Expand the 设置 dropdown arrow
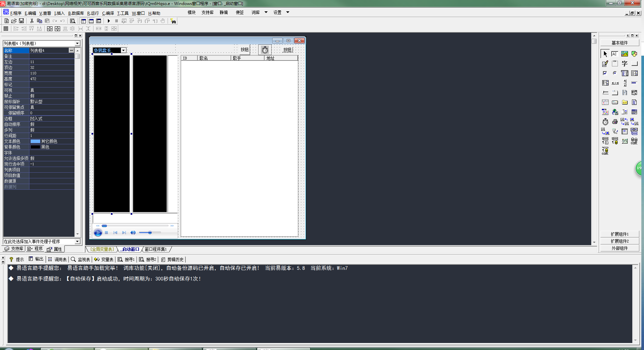The height and width of the screenshot is (350, 644). pos(288,12)
